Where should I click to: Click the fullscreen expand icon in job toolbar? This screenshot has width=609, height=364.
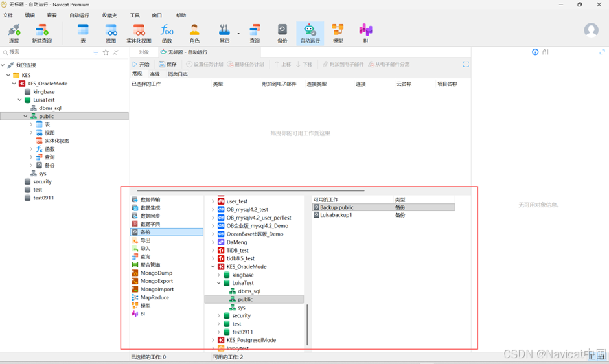click(466, 65)
